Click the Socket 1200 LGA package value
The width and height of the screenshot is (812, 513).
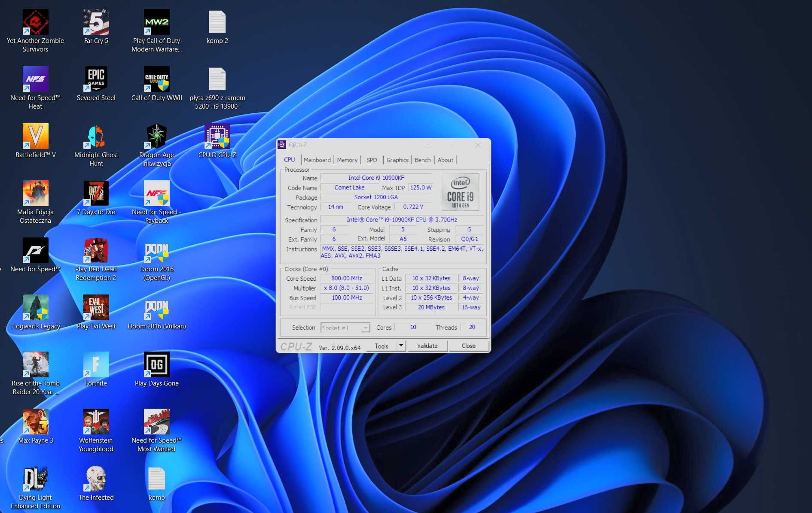coord(376,197)
